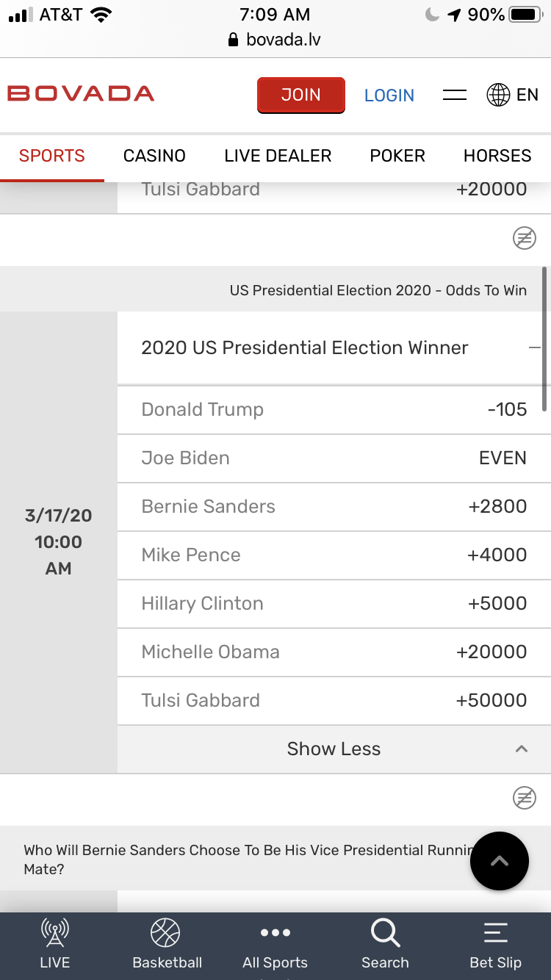551x980 pixels.
Task: Collapse the 2020 US Presidential Election Winner market
Action: pyautogui.click(x=535, y=348)
